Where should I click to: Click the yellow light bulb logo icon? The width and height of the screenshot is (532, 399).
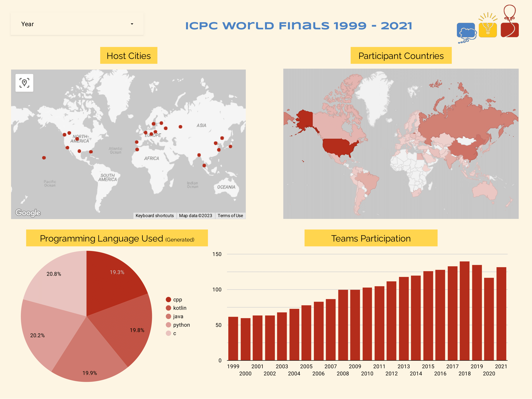pos(488,25)
